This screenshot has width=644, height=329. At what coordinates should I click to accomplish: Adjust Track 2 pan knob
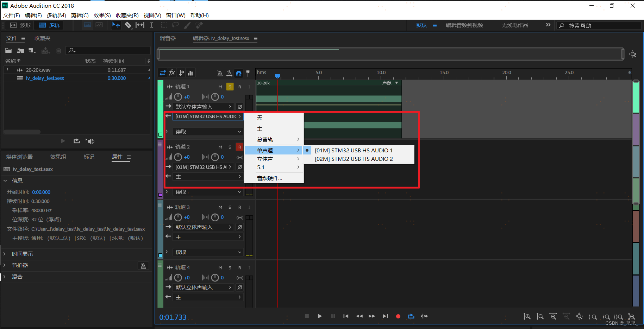(x=215, y=157)
